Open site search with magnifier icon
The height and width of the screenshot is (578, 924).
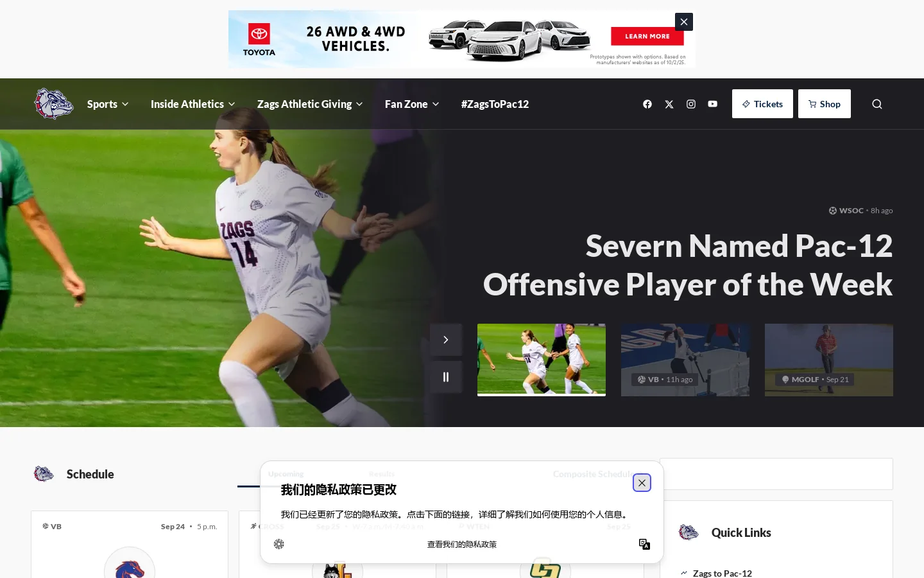[x=877, y=104]
